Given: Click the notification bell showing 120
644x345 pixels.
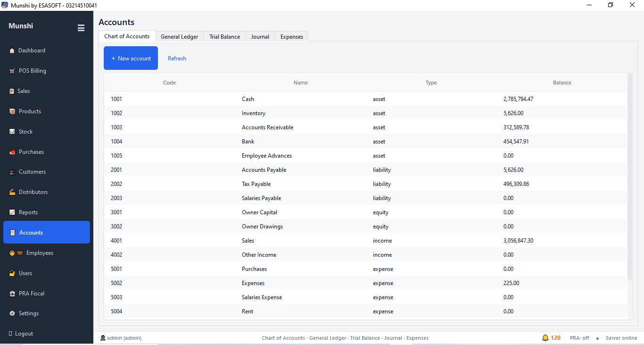Looking at the screenshot, I should (x=545, y=338).
